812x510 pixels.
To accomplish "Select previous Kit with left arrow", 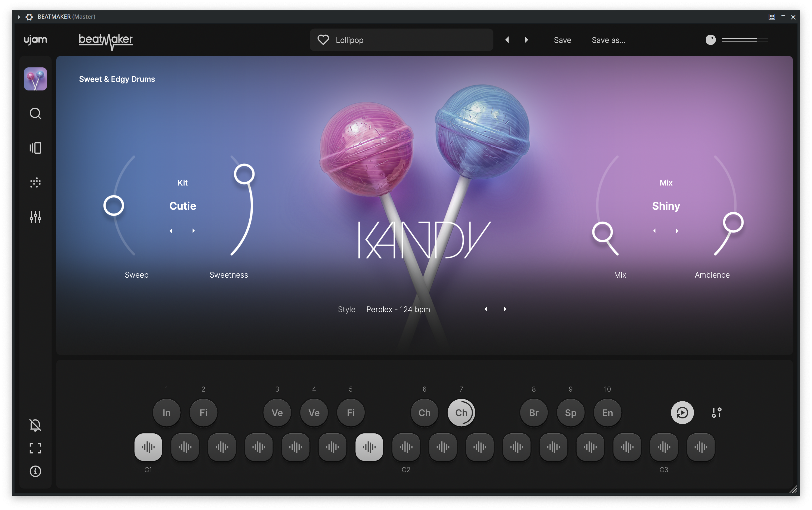I will [171, 231].
